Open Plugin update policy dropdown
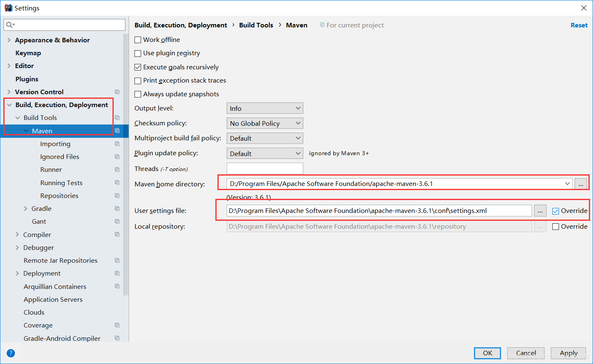The image size is (593, 364). tap(265, 154)
